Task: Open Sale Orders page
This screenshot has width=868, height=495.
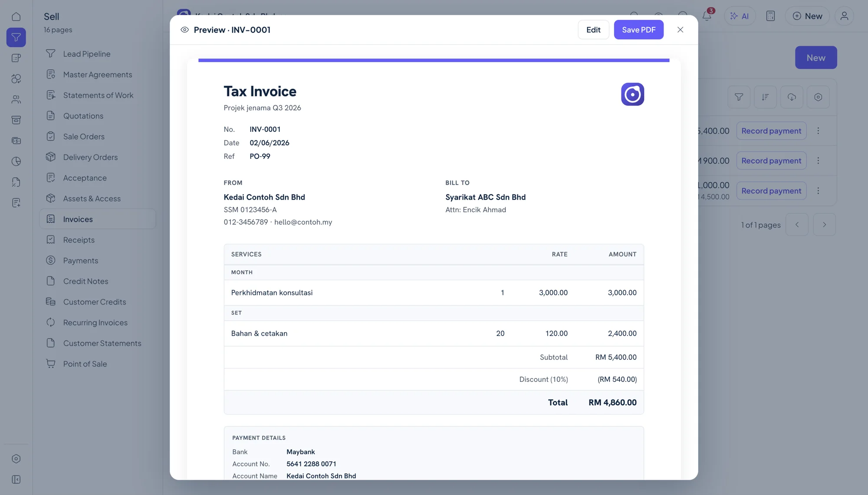Action: pyautogui.click(x=98, y=137)
